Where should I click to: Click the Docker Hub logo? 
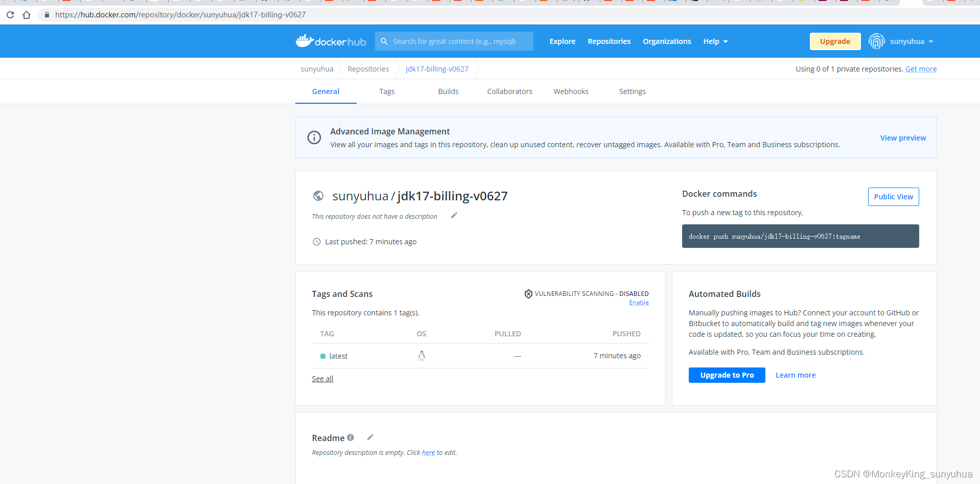331,41
